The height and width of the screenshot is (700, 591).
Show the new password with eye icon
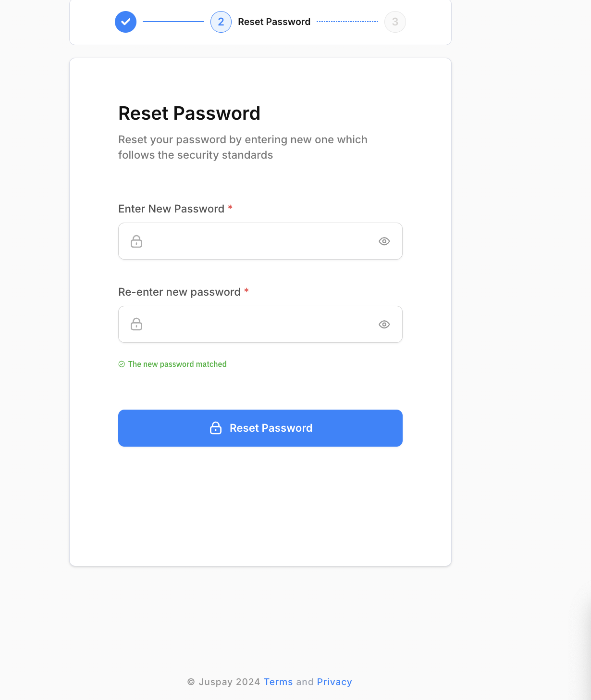click(384, 241)
